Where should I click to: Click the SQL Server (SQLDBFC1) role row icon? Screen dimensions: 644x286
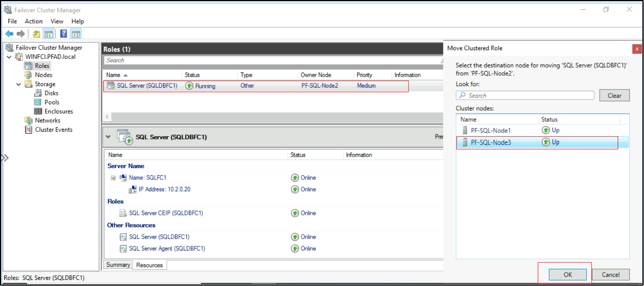(x=111, y=86)
